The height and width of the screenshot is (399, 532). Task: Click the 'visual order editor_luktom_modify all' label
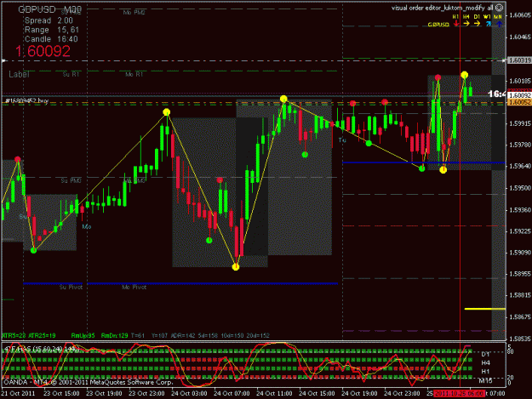443,8
